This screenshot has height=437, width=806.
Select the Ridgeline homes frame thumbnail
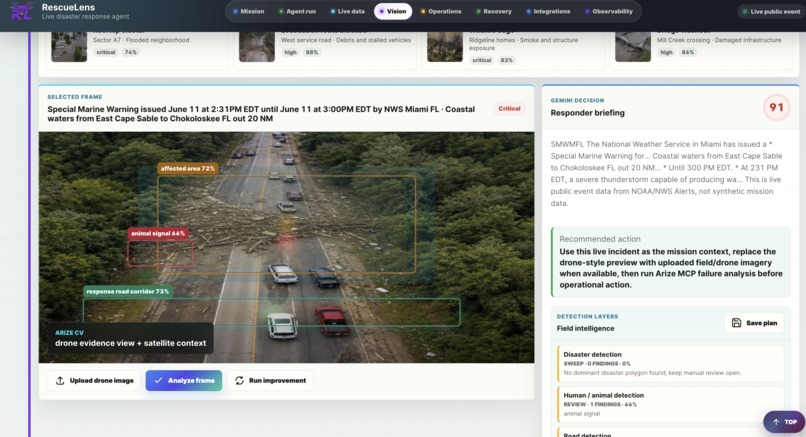[445, 47]
